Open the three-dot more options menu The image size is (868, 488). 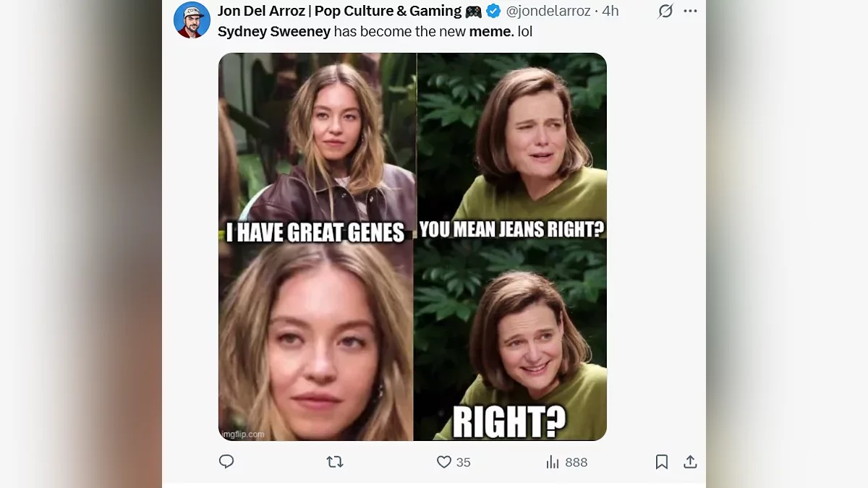tap(690, 11)
